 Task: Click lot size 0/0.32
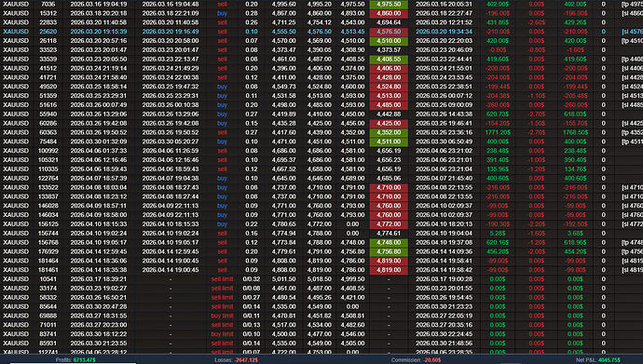pos(252,279)
